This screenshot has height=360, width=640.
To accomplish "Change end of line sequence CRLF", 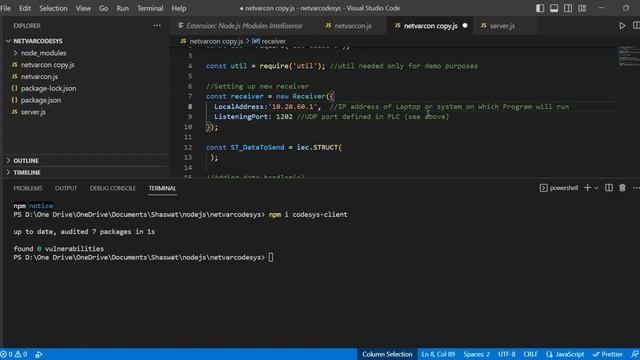I will (530, 354).
